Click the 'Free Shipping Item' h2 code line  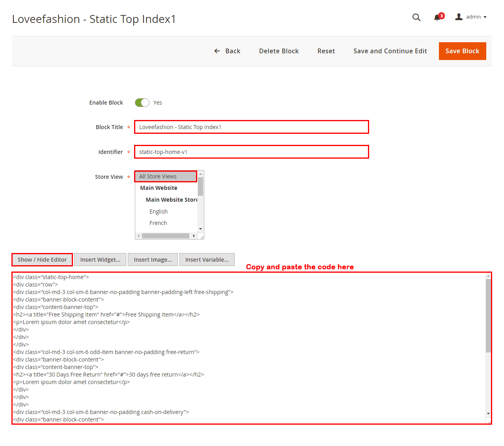click(x=106, y=315)
